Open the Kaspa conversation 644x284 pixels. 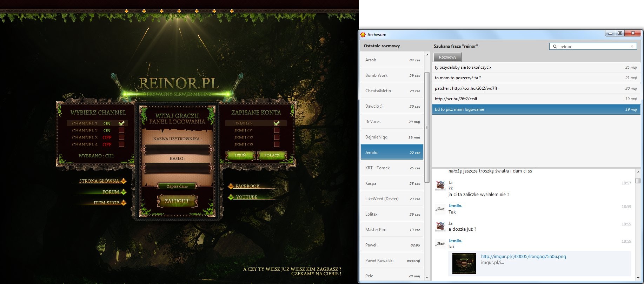392,183
